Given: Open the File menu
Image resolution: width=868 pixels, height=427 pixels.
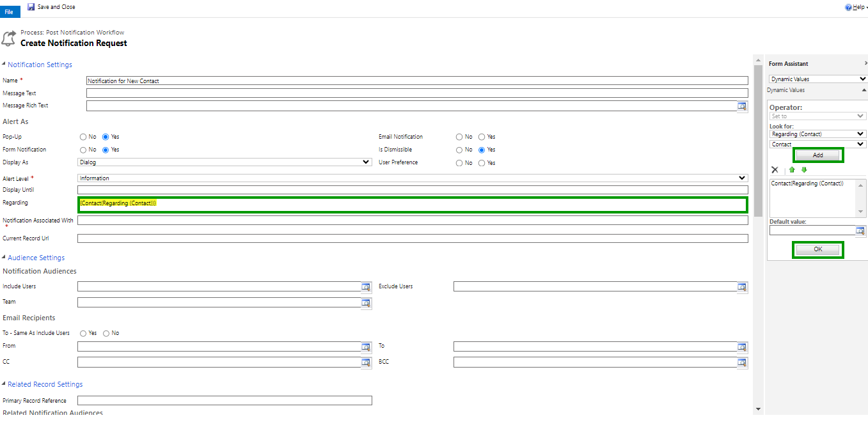Looking at the screenshot, I should 9,12.
